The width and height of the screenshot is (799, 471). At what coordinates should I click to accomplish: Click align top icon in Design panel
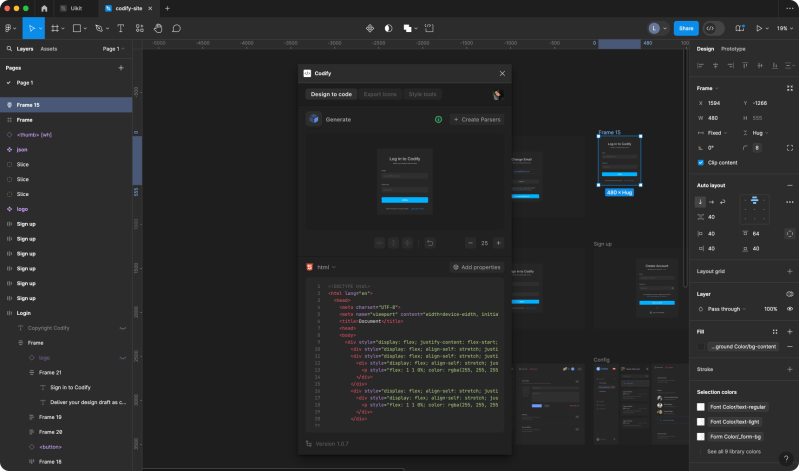point(745,66)
